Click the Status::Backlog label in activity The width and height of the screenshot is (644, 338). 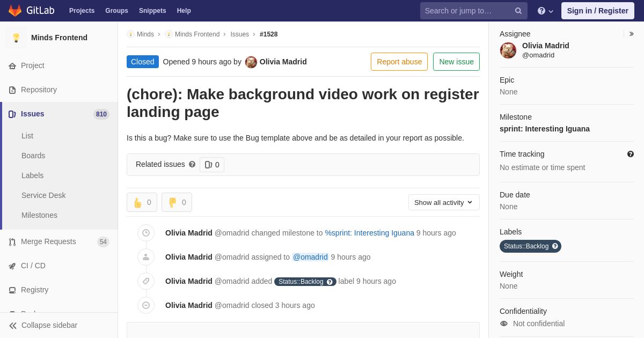point(301,282)
